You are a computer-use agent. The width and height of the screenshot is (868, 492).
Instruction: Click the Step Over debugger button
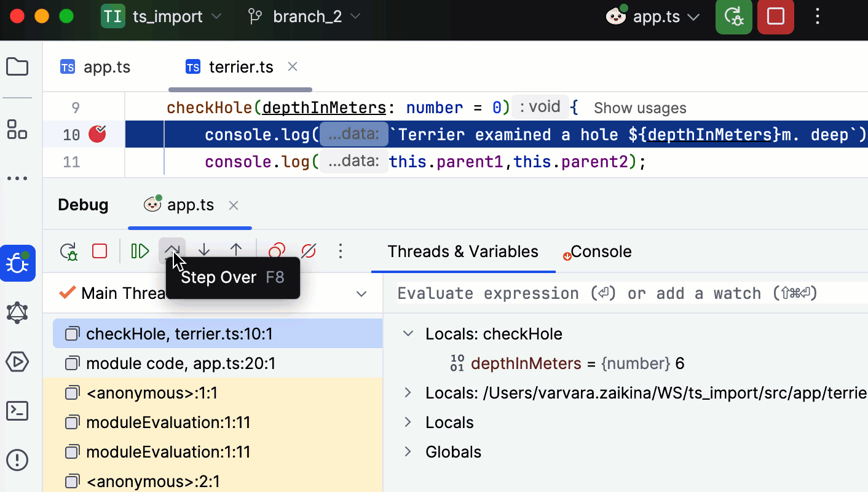172,251
